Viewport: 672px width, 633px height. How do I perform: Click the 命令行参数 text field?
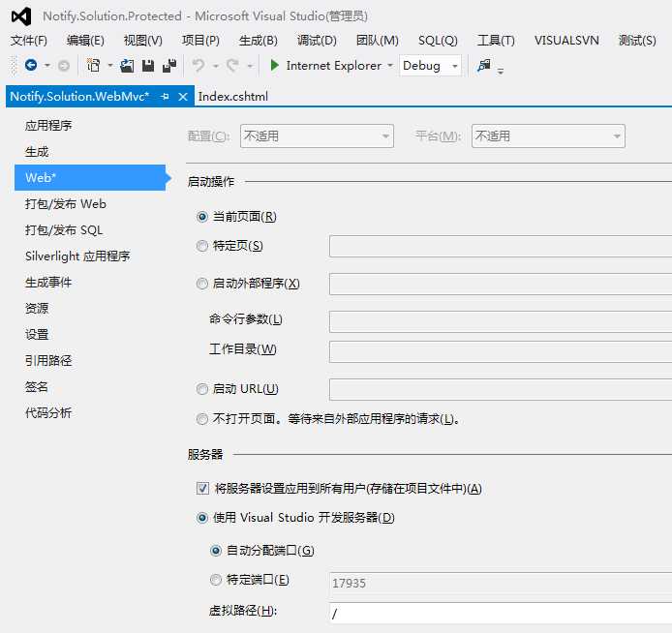(501, 321)
